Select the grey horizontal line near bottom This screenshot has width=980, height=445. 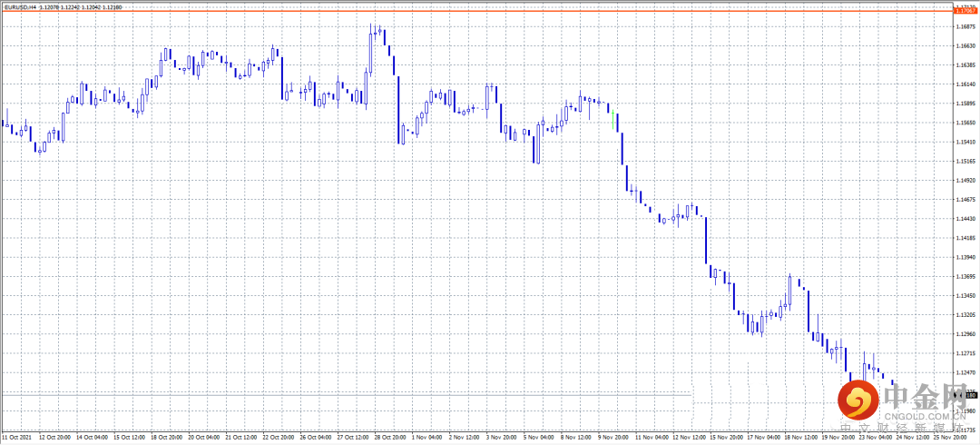pos(346,394)
